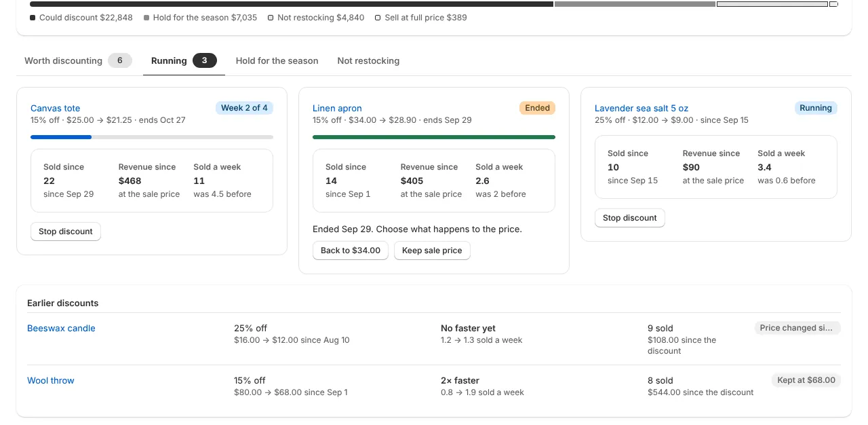Open the Beeswax candle link
The image size is (868, 425).
pyautogui.click(x=61, y=328)
